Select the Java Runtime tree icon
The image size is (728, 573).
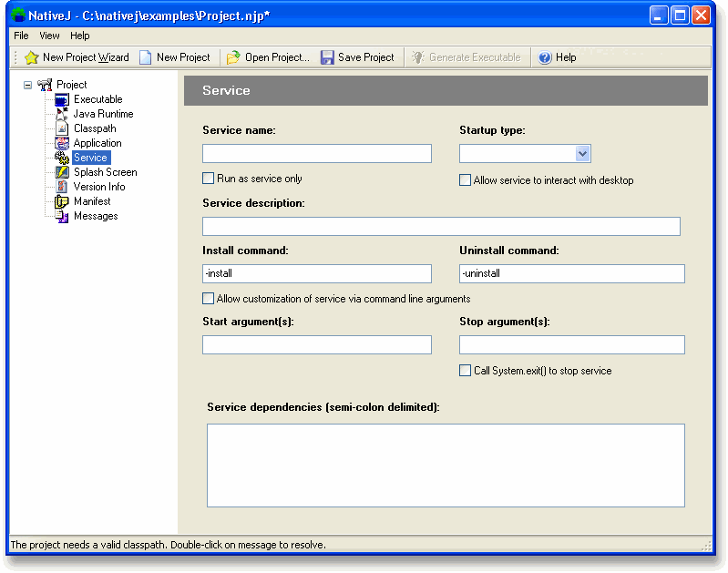62,114
